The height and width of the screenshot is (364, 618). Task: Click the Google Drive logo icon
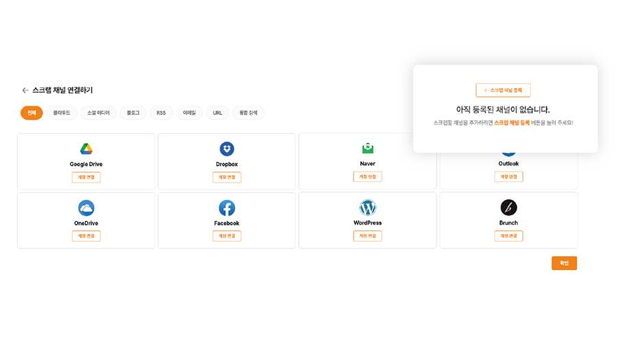click(x=86, y=149)
